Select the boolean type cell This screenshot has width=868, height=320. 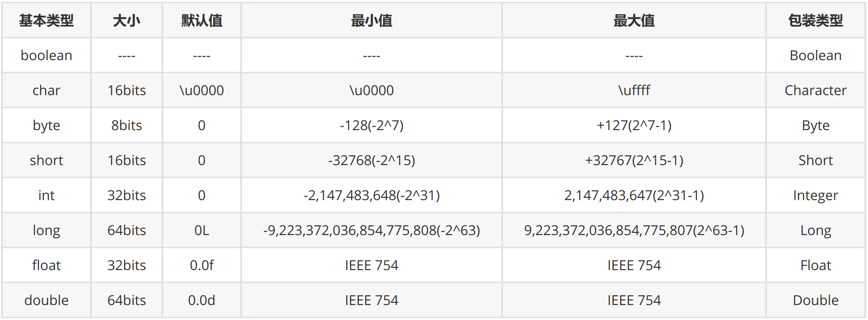(x=46, y=55)
